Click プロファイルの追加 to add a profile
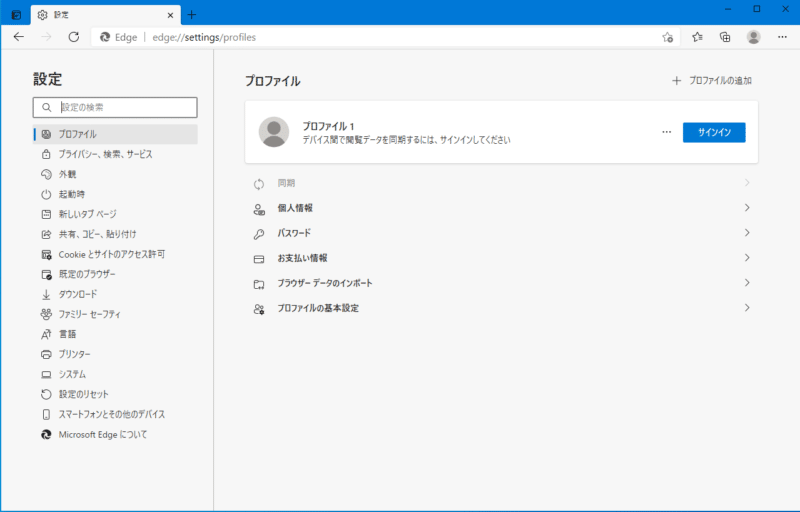The height and width of the screenshot is (512, 800). click(x=712, y=81)
